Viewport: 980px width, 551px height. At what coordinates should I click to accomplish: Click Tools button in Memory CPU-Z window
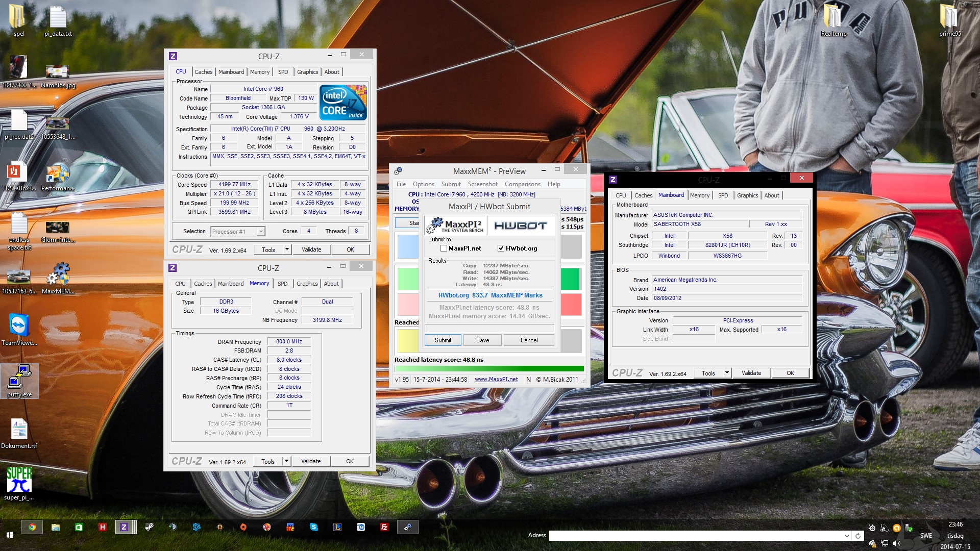tap(268, 461)
